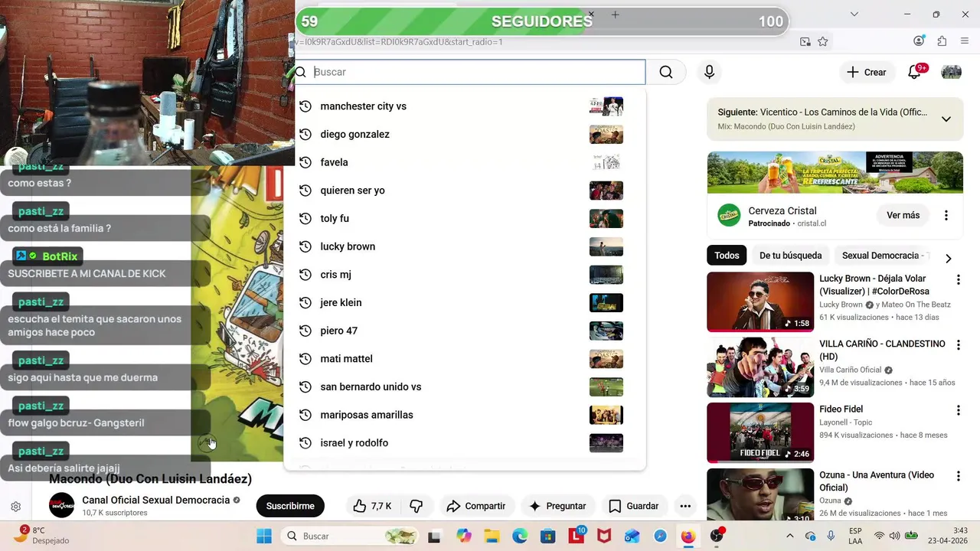The image size is (980, 551).
Task: Select suggestion 'lucky brown'
Action: pos(465,246)
